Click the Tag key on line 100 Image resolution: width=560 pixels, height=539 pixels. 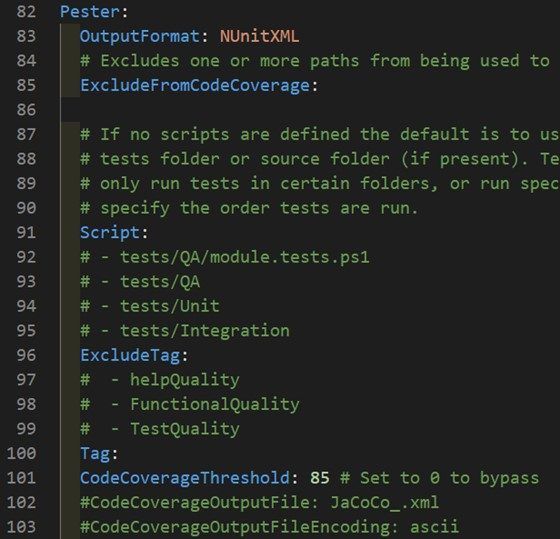tap(95, 454)
